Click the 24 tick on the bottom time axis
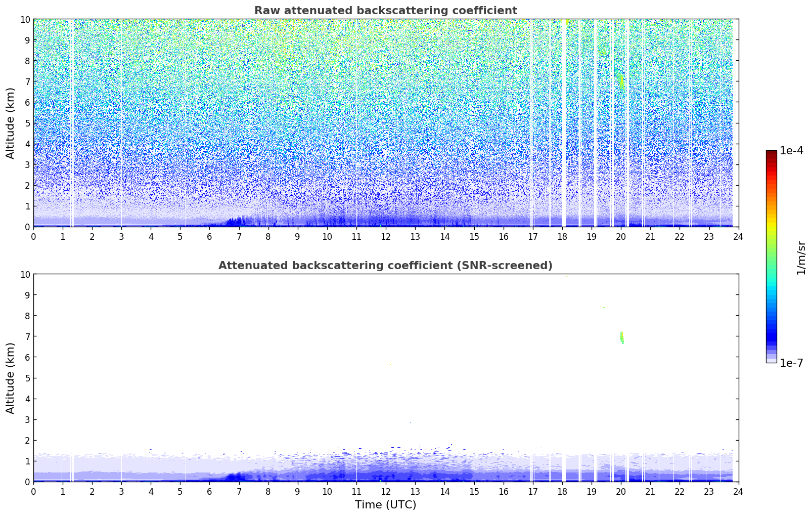This screenshot has width=812, height=516. 738,492
